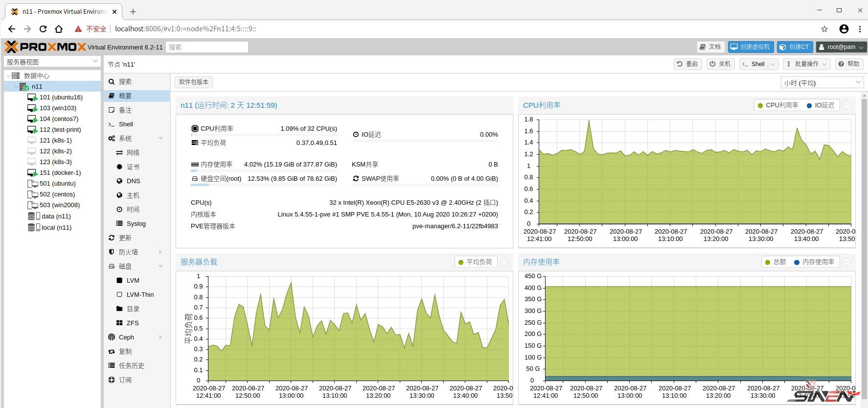Image resolution: width=868 pixels, height=408 pixels.
Task: Open the 小时 (平均) timeframe dropdown
Action: click(822, 83)
